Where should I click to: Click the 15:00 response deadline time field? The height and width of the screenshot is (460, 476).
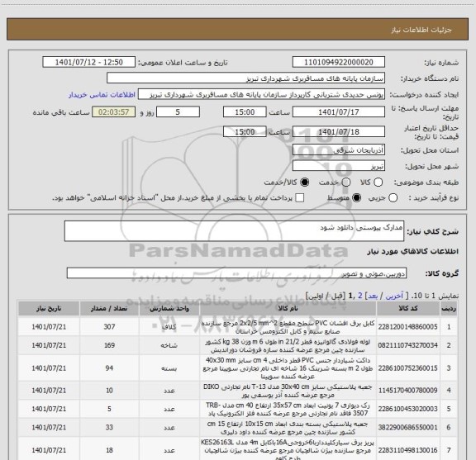coord(245,112)
